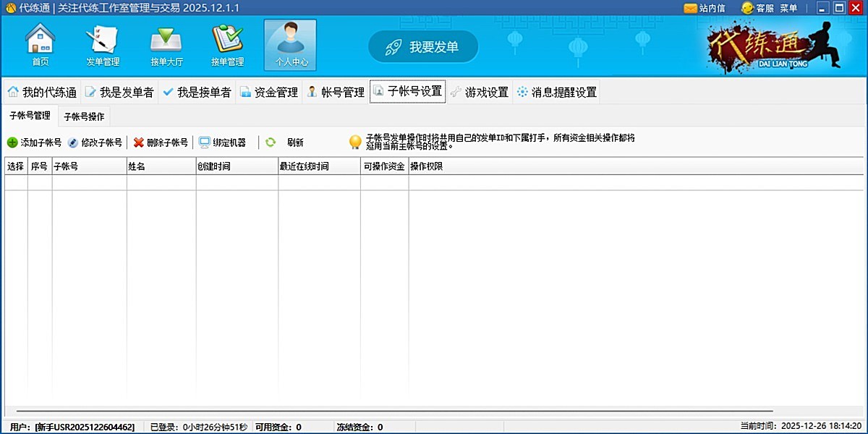
Task: Open the 首页 home icon
Action: (40, 43)
